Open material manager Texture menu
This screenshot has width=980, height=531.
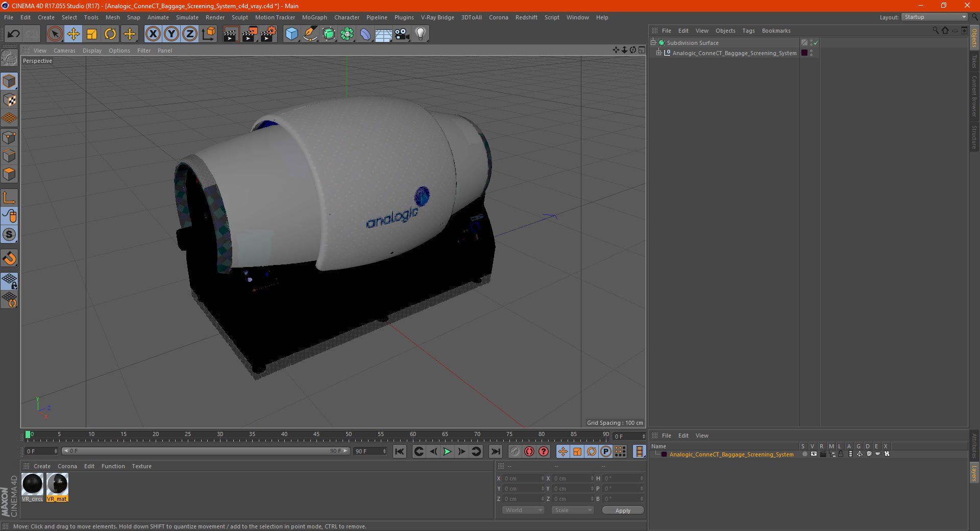tap(141, 466)
